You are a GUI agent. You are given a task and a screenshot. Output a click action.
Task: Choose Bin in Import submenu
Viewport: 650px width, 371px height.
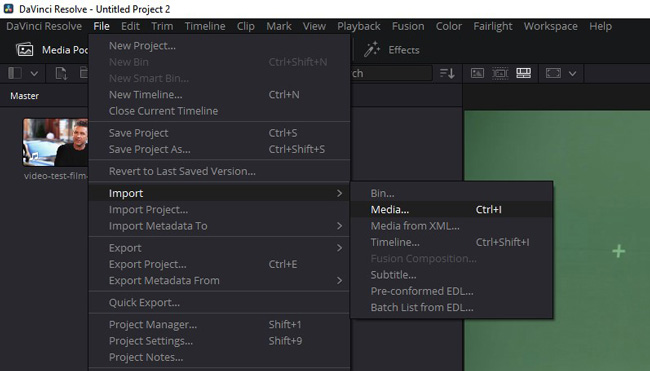click(x=452, y=193)
